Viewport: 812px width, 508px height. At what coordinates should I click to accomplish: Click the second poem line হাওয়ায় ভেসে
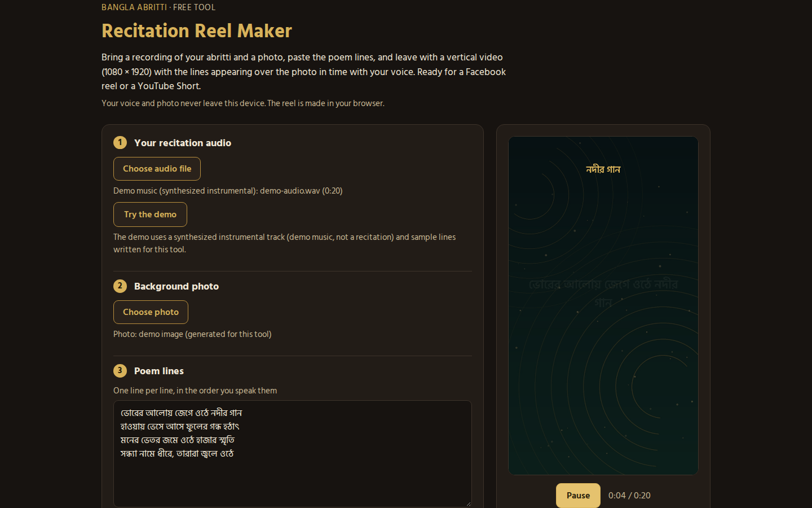[x=180, y=427]
